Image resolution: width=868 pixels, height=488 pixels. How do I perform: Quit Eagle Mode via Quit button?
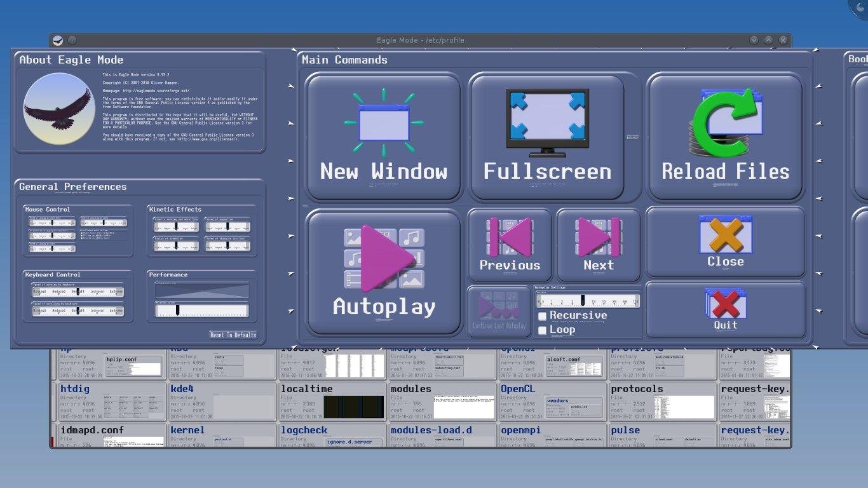point(726,309)
